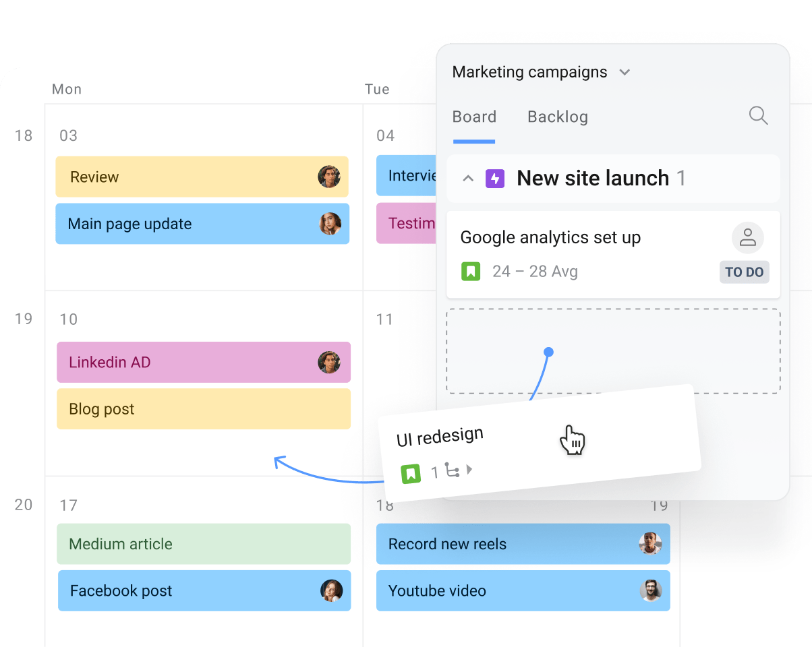Click the TO DO status badge
812x647 pixels.
744,272
